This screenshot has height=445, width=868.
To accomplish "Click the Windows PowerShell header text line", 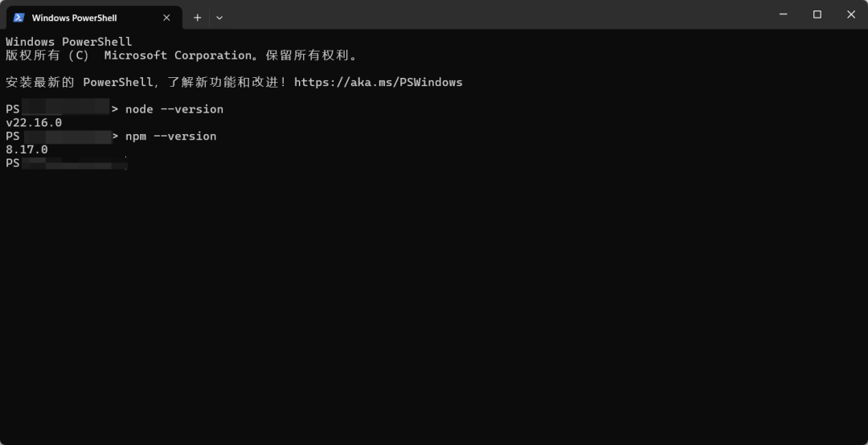I will tap(68, 42).
